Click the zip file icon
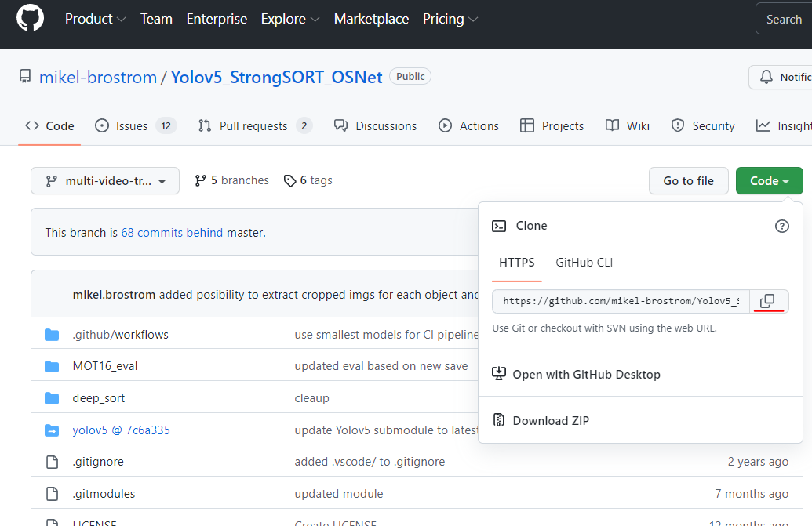Screen dimensions: 812x526 [499, 420]
